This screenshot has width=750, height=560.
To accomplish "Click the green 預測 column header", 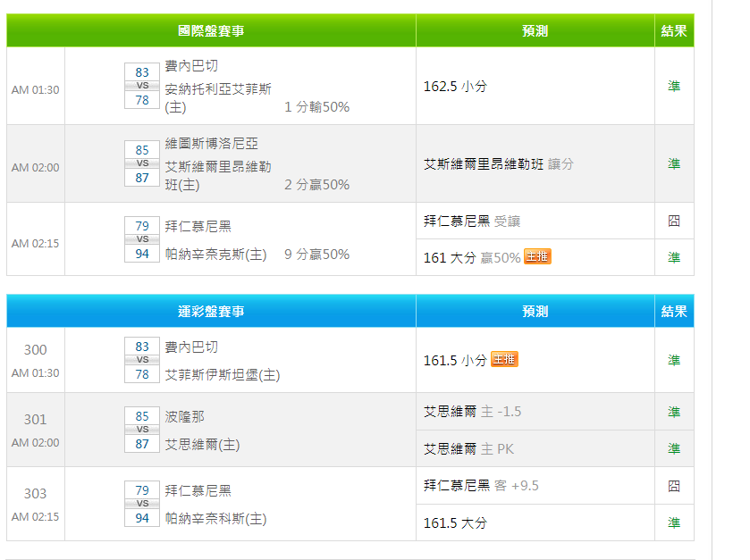I will pyautogui.click(x=535, y=30).
